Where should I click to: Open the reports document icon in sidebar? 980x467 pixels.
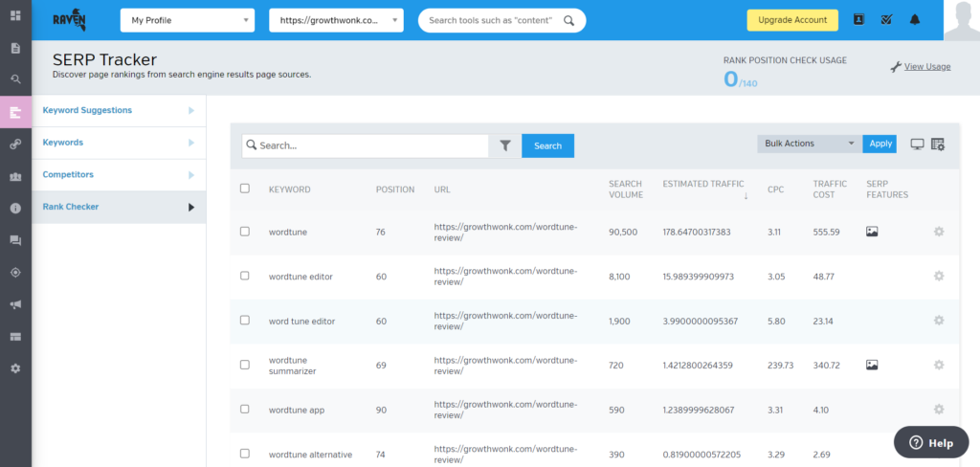(x=15, y=48)
